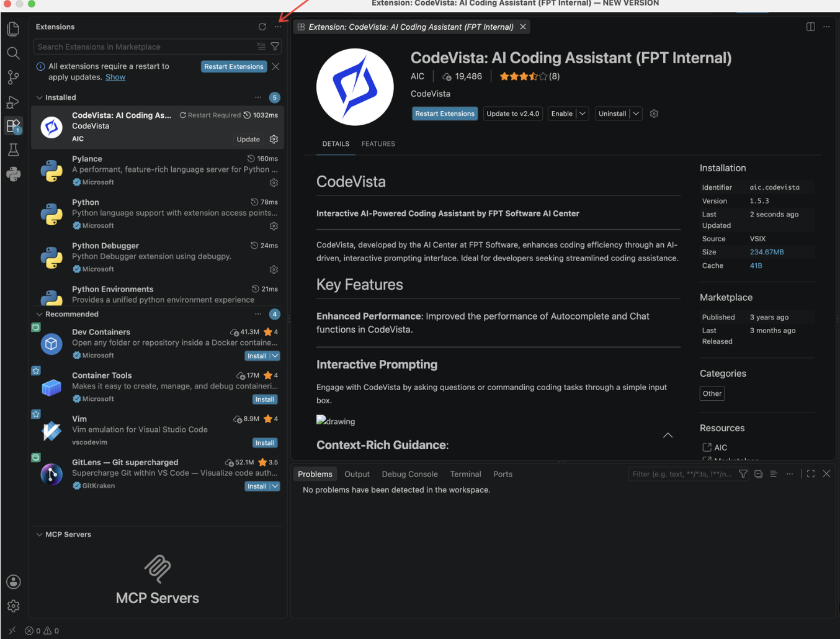840x639 pixels.
Task: Open the Testing flask view
Action: [x=13, y=150]
